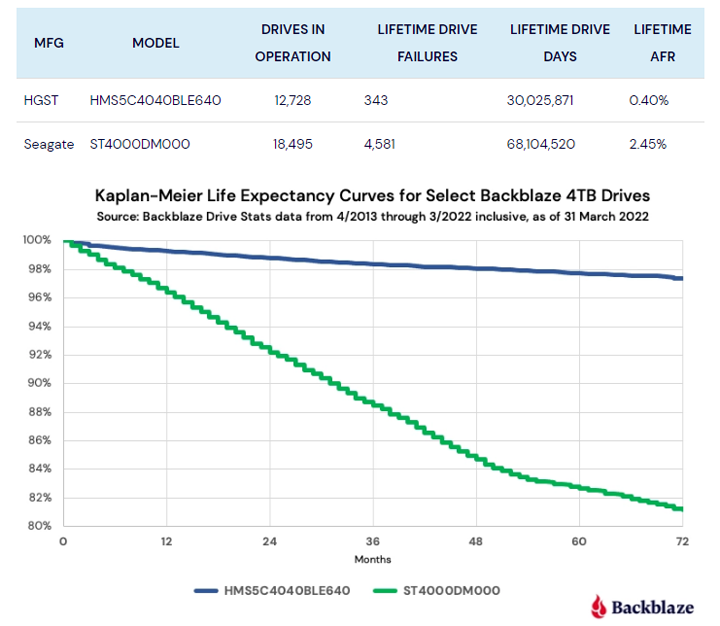Select the 12,728 drives in operation value
The image size is (720, 626).
(292, 100)
